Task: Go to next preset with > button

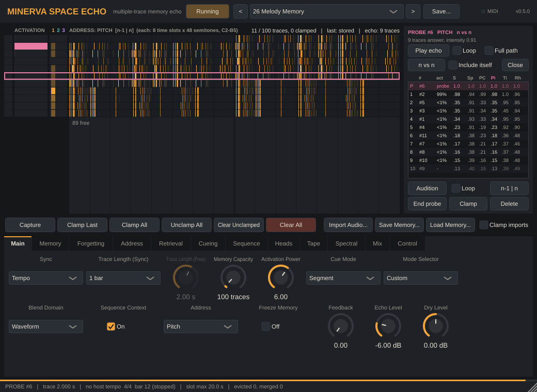Action: pos(413,11)
